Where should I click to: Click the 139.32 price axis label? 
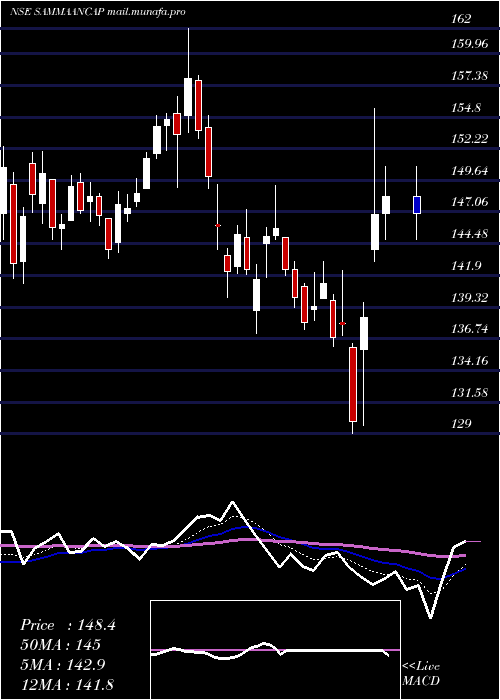click(470, 297)
